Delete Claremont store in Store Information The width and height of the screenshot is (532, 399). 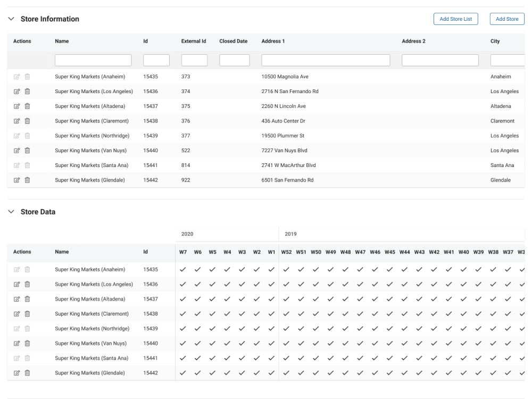pyautogui.click(x=28, y=121)
